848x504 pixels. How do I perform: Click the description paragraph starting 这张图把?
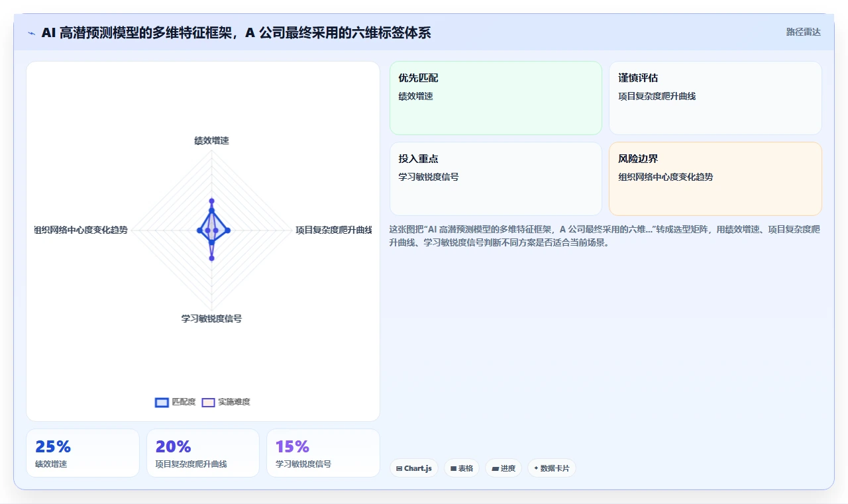(605, 236)
